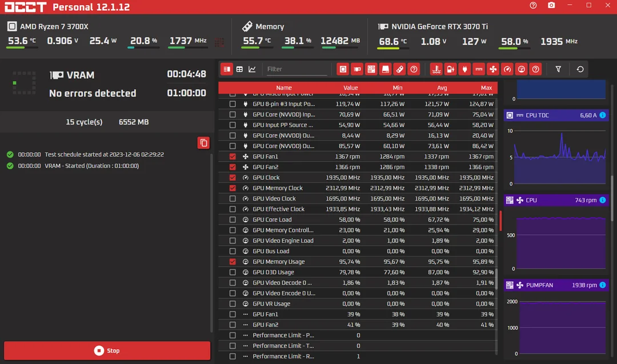Screen dimensions: 617x364
Task: Click the info icon on CPU TDC graph
Action: coord(603,115)
